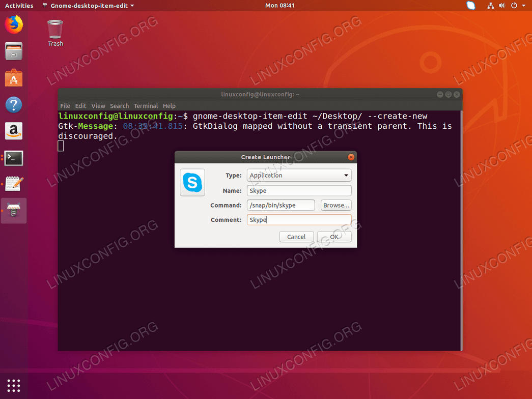Image resolution: width=532 pixels, height=399 pixels.
Task: Launch the Amazon shortcut in the dock
Action: pyautogui.click(x=13, y=131)
